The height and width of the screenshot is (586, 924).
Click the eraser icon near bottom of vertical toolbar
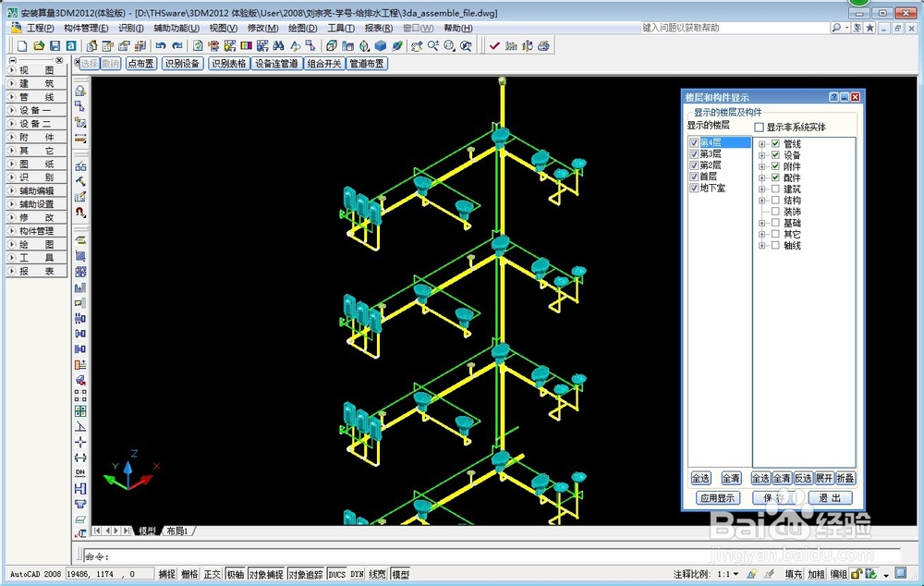(80, 519)
